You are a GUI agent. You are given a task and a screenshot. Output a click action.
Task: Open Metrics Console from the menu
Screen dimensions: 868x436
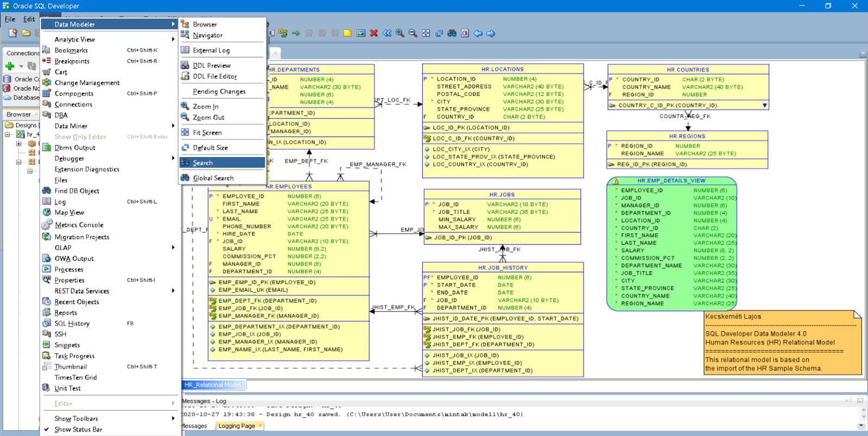(x=110, y=225)
